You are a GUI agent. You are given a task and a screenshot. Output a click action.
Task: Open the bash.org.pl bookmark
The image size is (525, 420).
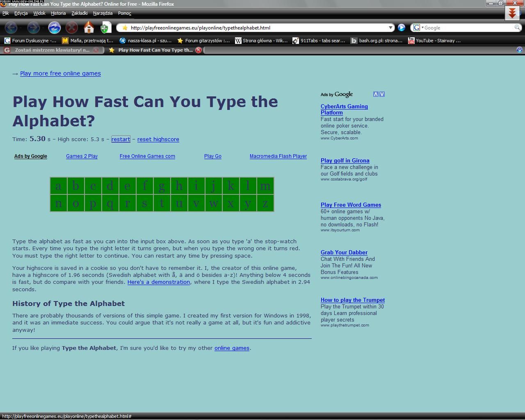point(377,41)
